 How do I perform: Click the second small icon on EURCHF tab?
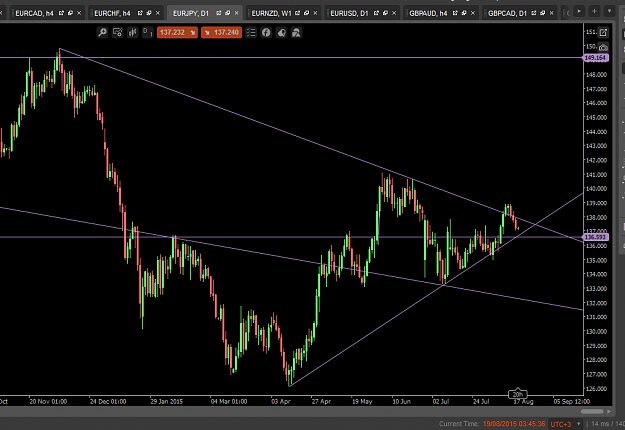coord(149,13)
